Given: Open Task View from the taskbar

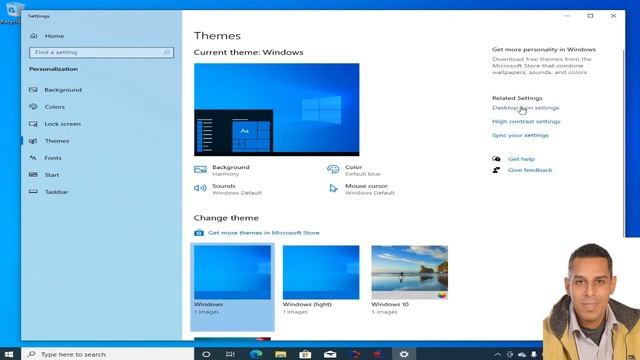Looking at the screenshot, I should coord(230,354).
